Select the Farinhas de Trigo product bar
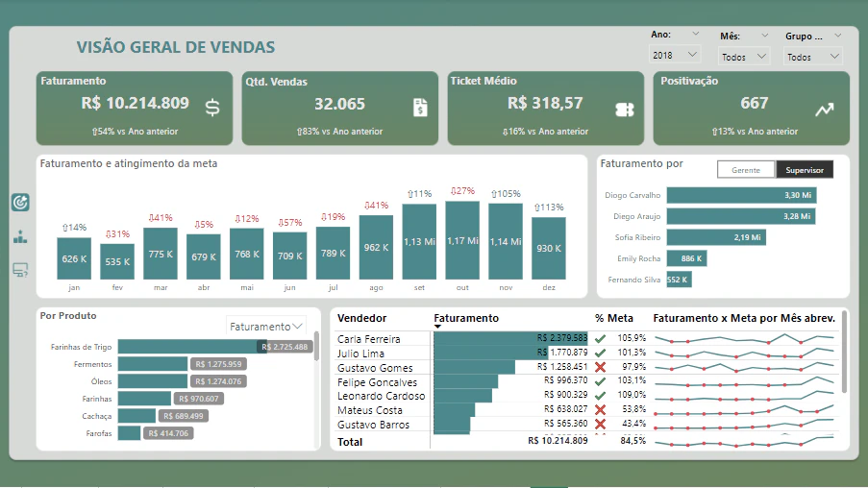 point(192,347)
